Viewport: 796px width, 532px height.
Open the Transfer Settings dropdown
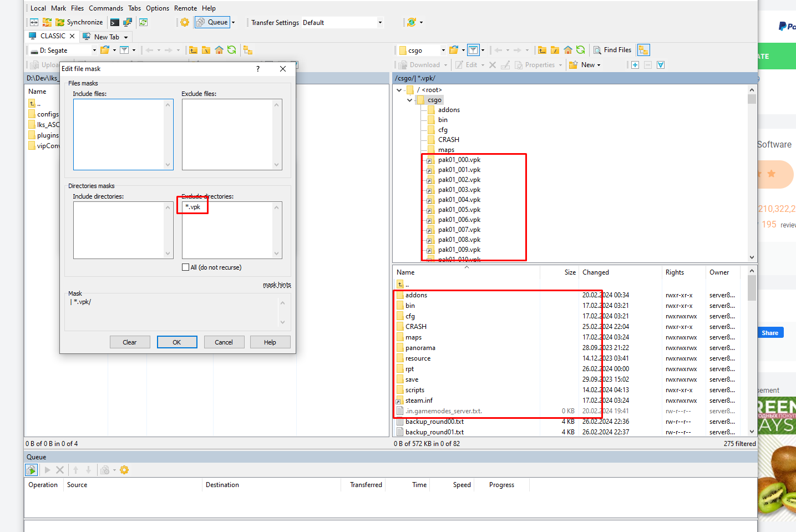(380, 23)
